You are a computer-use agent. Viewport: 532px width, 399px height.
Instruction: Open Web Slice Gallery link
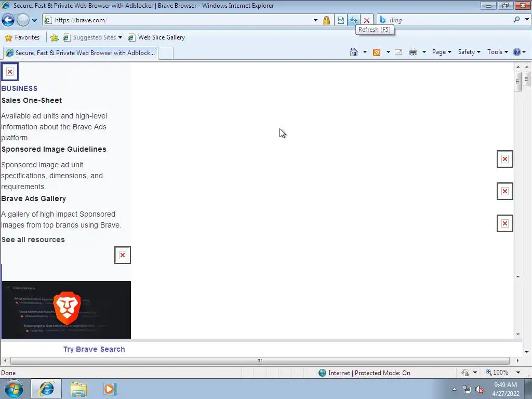[x=157, y=37]
